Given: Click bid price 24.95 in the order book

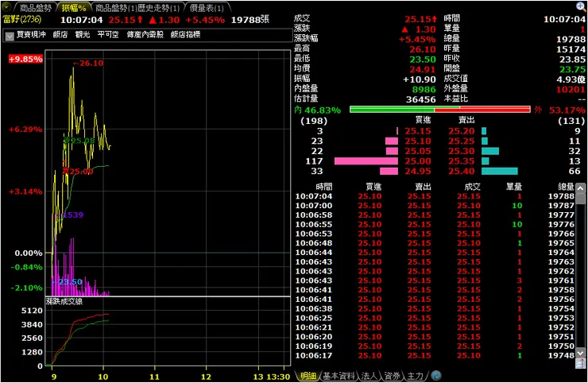Looking at the screenshot, I should click(x=417, y=172).
